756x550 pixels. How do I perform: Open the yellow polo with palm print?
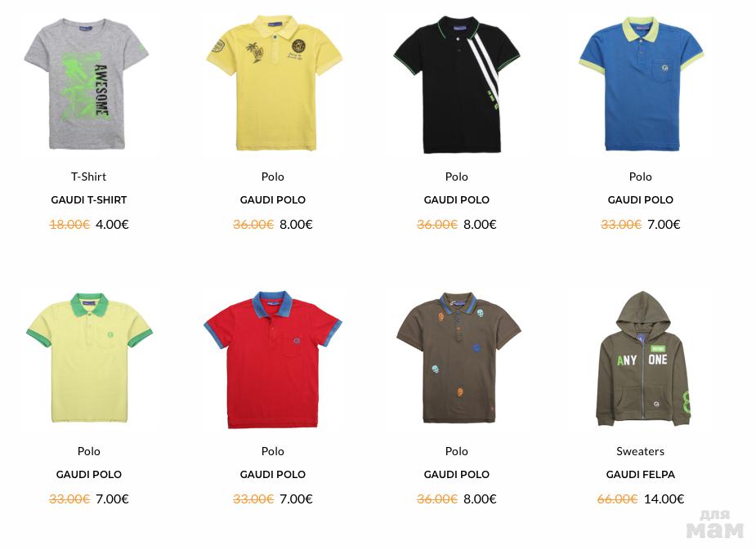275,83
